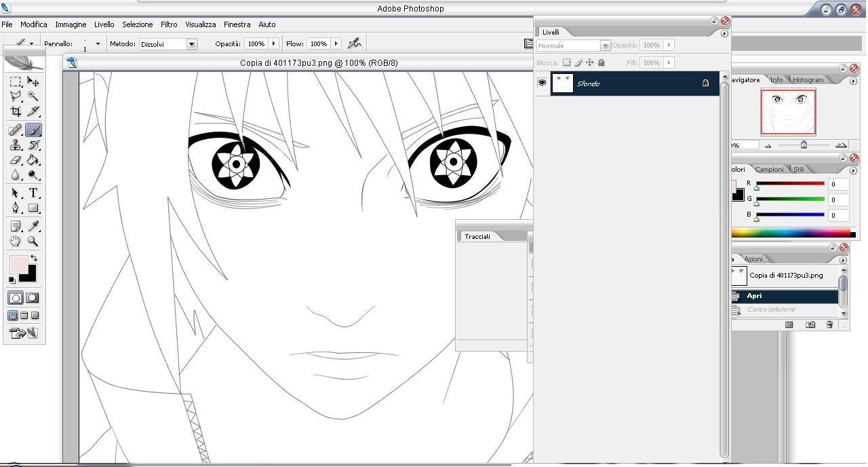The width and height of the screenshot is (868, 467).
Task: Open the Filtro menu
Action: 169,24
